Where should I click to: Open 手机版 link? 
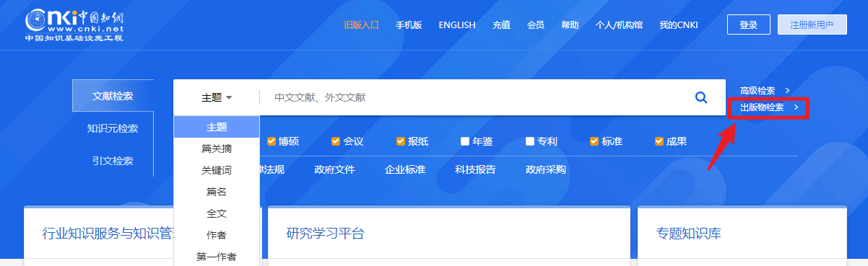pos(409,25)
